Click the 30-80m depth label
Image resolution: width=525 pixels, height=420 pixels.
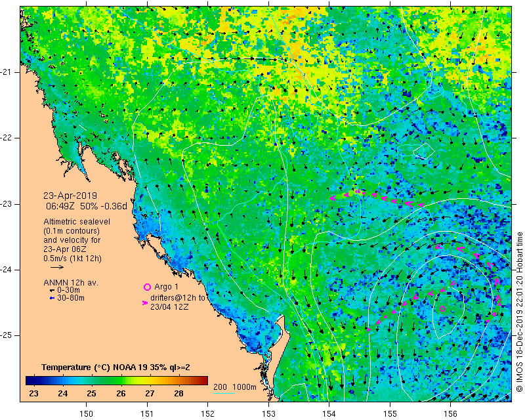click(x=71, y=297)
